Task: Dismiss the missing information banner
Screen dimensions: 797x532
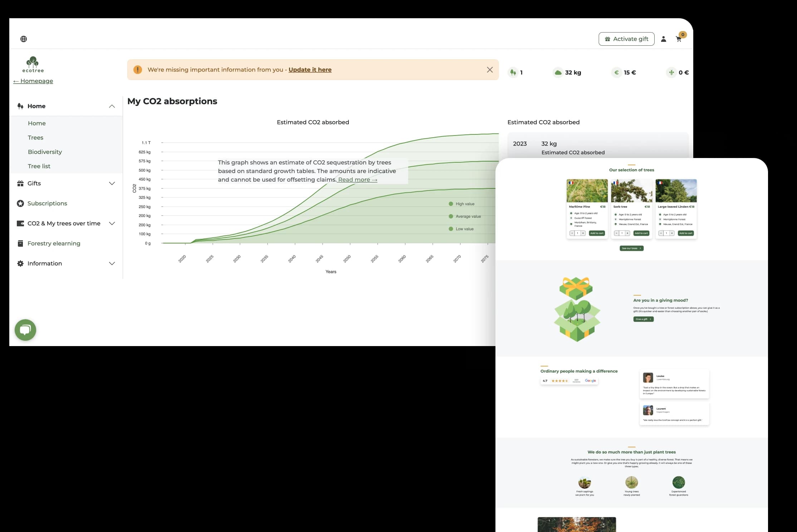Action: (490, 70)
